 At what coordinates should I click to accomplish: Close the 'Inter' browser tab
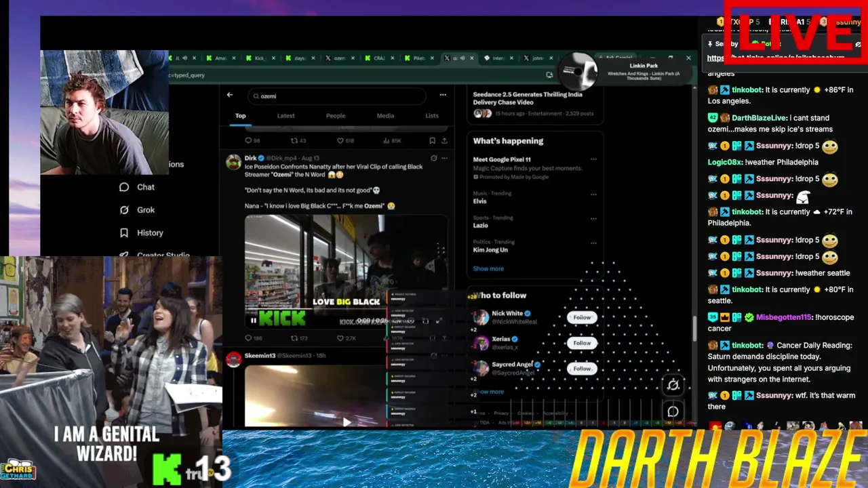pyautogui.click(x=512, y=58)
